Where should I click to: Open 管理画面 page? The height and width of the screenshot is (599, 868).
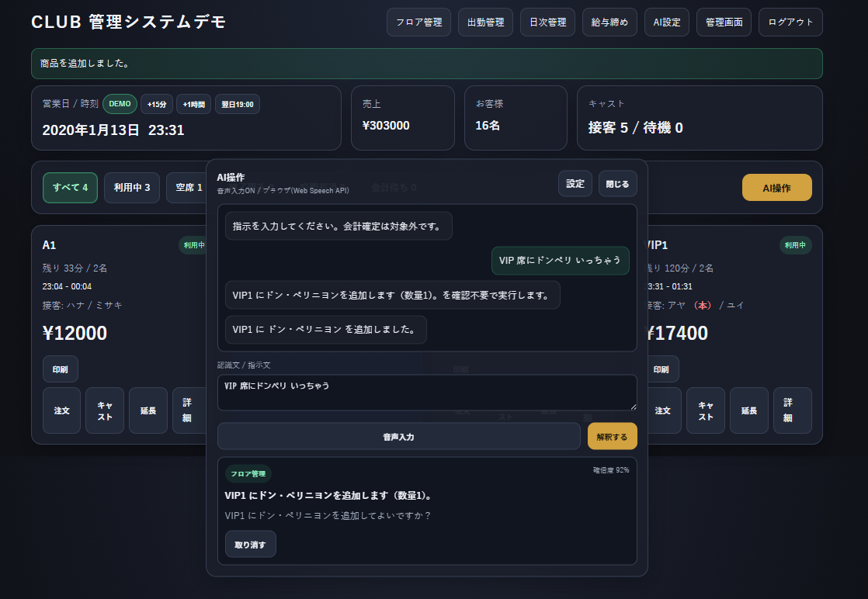pos(724,23)
